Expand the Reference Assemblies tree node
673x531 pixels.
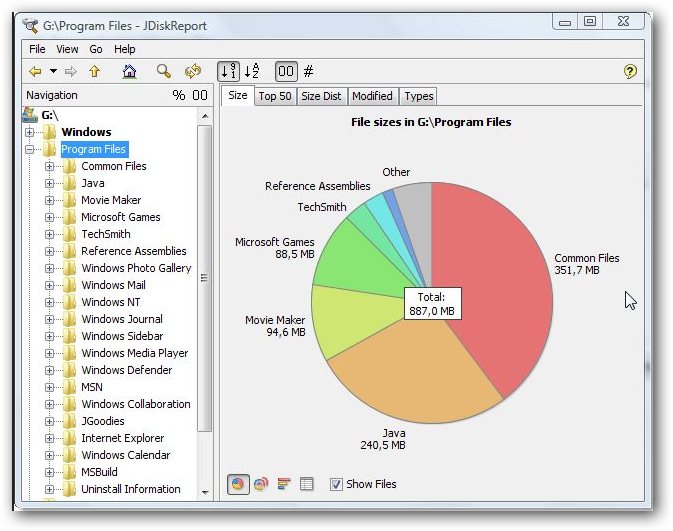tap(49, 251)
